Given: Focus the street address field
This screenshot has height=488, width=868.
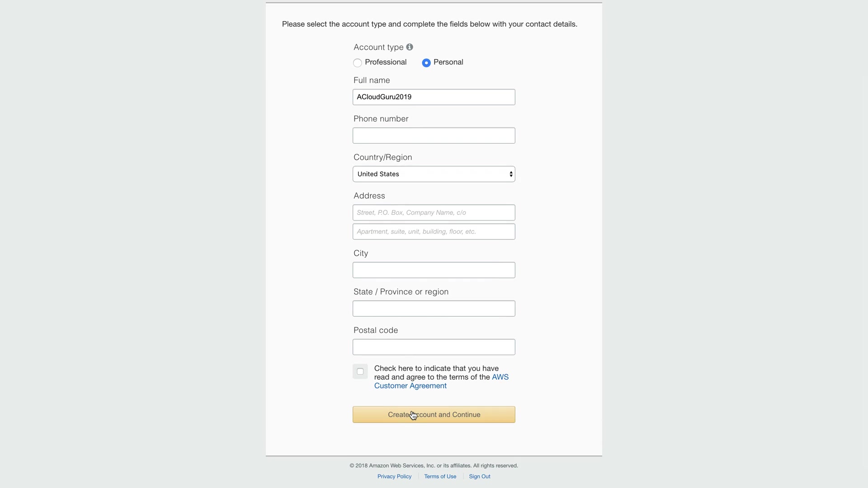Looking at the screenshot, I should tap(434, 212).
